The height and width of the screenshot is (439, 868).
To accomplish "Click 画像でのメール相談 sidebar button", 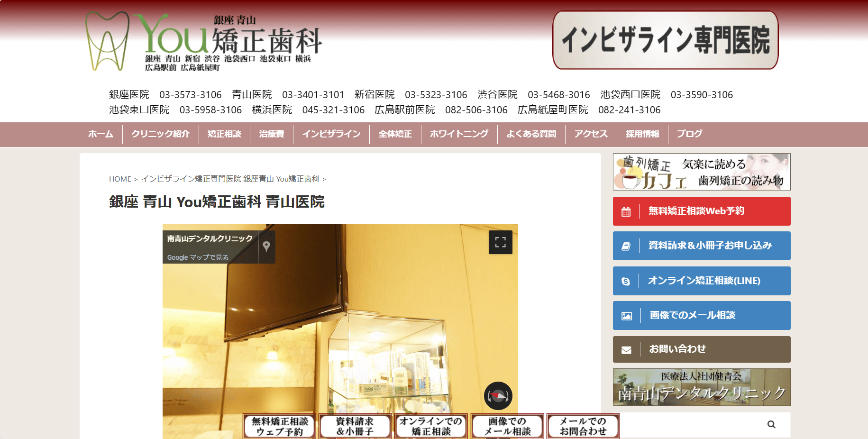I will [x=702, y=315].
